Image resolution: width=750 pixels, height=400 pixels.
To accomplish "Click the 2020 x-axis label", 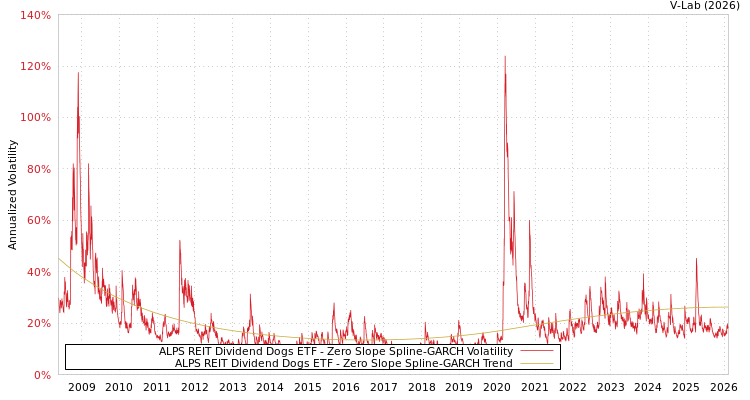I will (x=497, y=387).
